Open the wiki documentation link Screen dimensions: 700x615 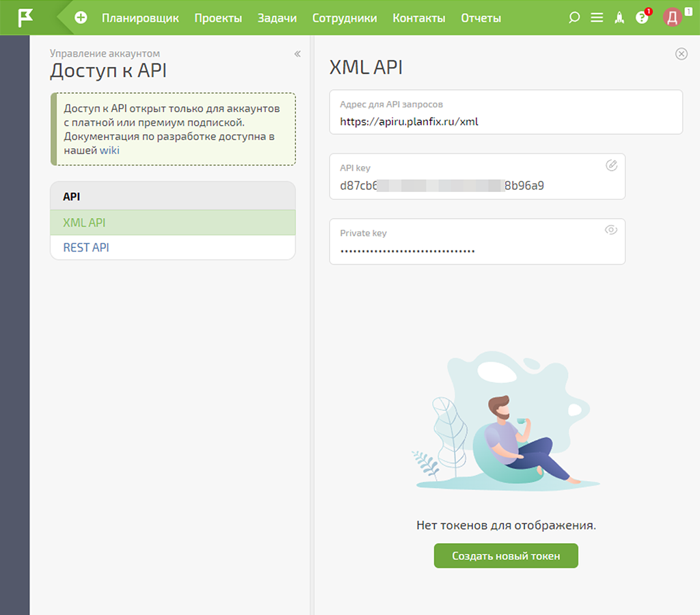tap(109, 150)
